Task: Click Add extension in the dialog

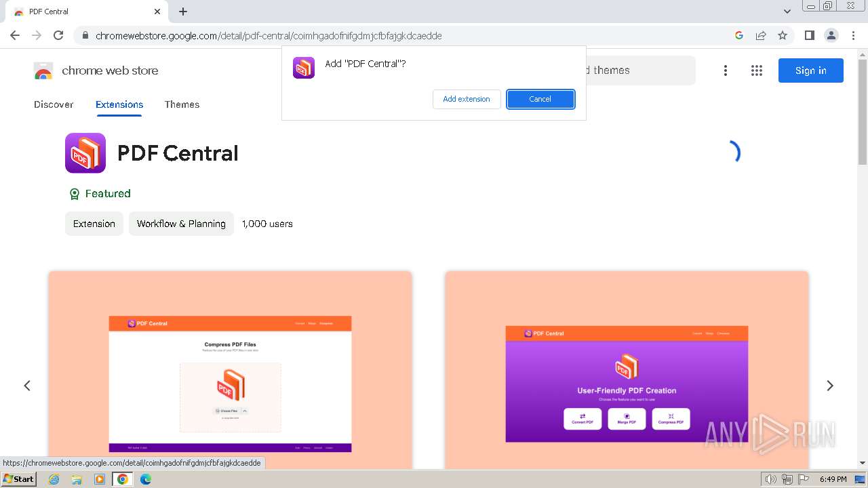Action: 467,99
